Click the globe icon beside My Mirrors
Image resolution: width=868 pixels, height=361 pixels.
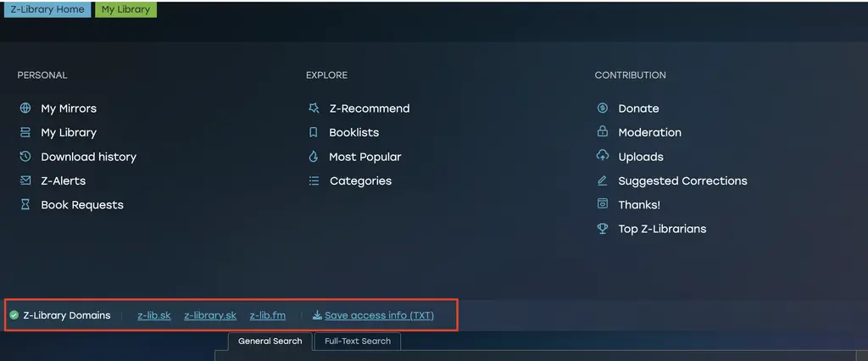point(25,108)
